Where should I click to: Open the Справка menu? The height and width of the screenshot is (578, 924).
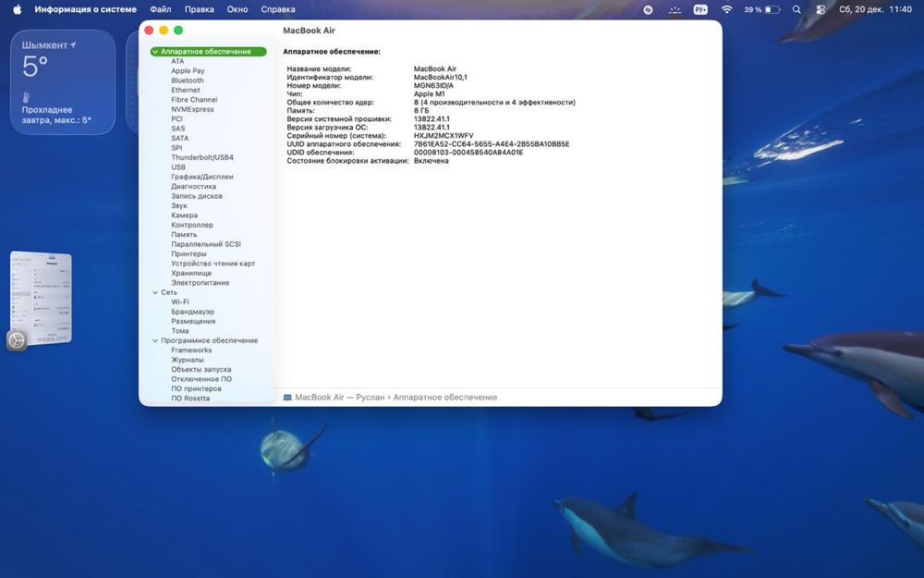pos(277,9)
